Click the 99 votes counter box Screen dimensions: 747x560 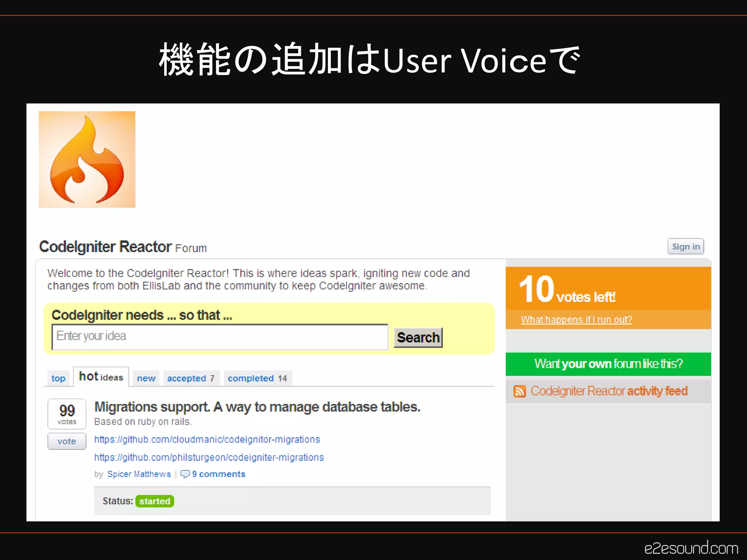click(67, 414)
